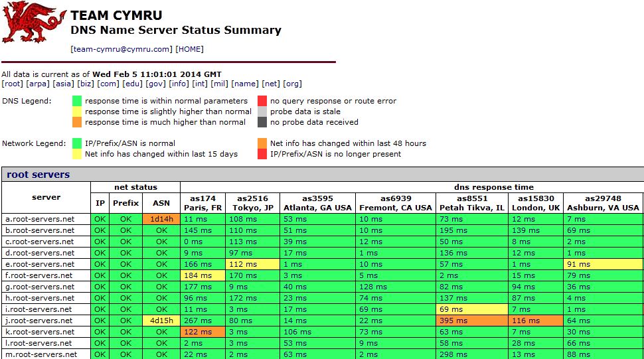This screenshot has width=644, height=359.
Task: Navigate to the edu section link
Action: [133, 84]
